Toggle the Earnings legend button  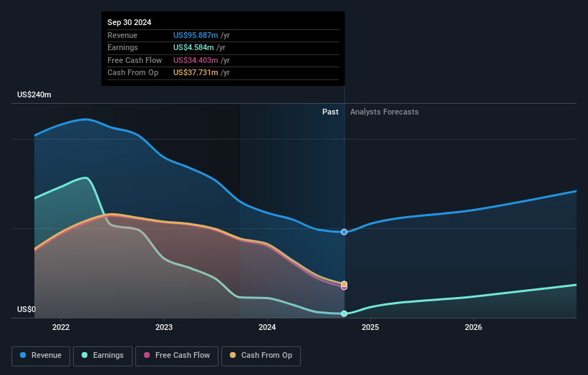click(x=102, y=356)
